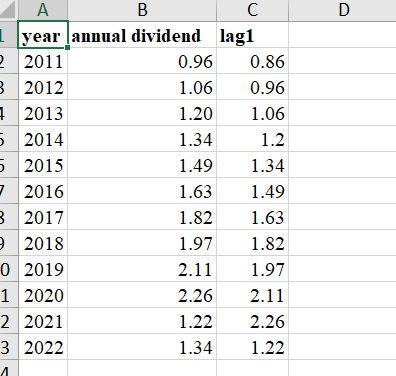The image size is (396, 376).
Task: Click the cell containing year 2013
Action: (43, 113)
